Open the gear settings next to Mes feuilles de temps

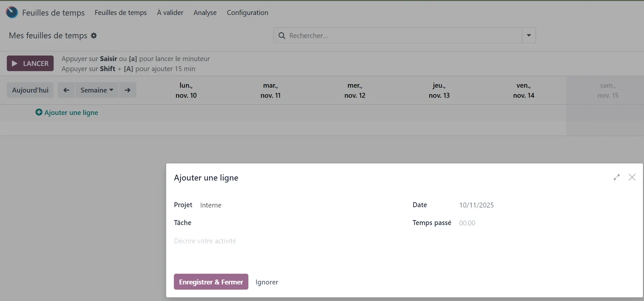pyautogui.click(x=94, y=36)
